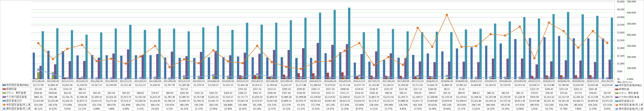Select the $865.20 other fixed assets cell
The image size is (644, 111).
(39, 97)
